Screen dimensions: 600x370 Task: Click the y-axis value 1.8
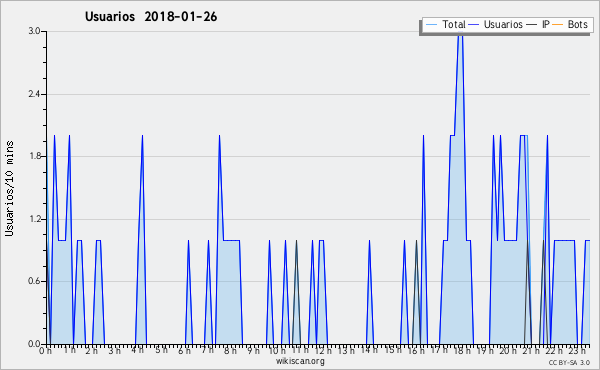pos(34,156)
